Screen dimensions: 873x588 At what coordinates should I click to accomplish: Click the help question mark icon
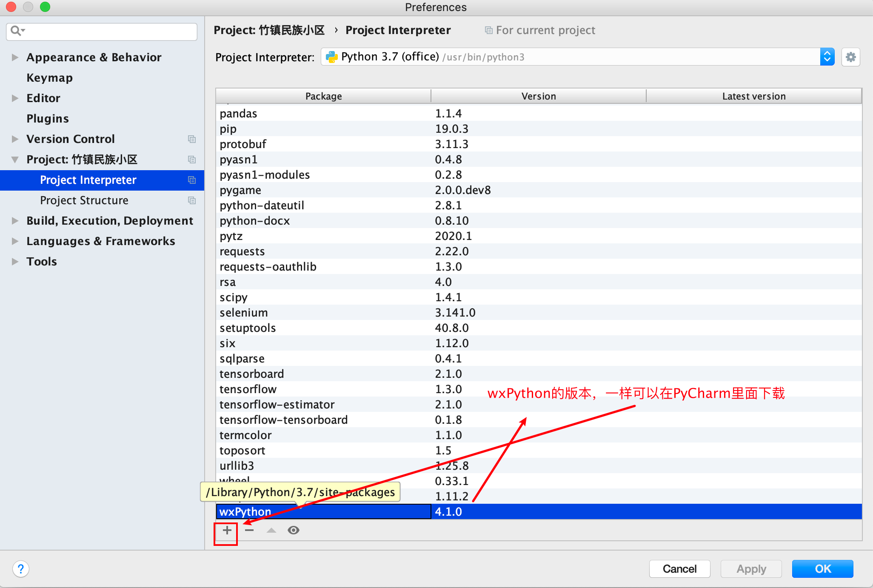pyautogui.click(x=20, y=569)
